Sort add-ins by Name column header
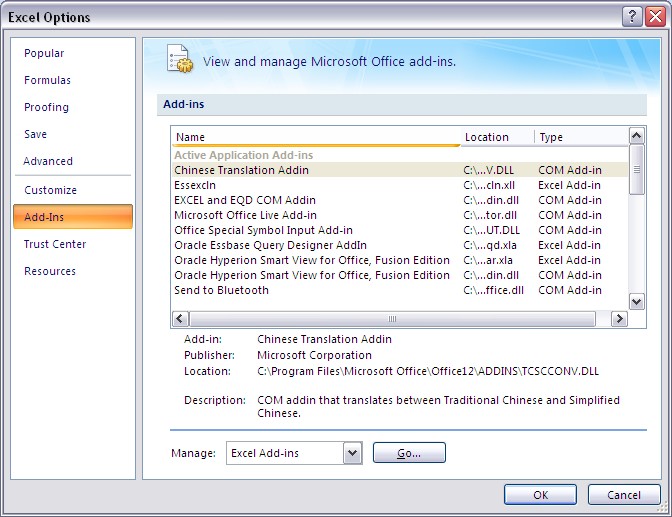The image size is (672, 517). click(316, 137)
